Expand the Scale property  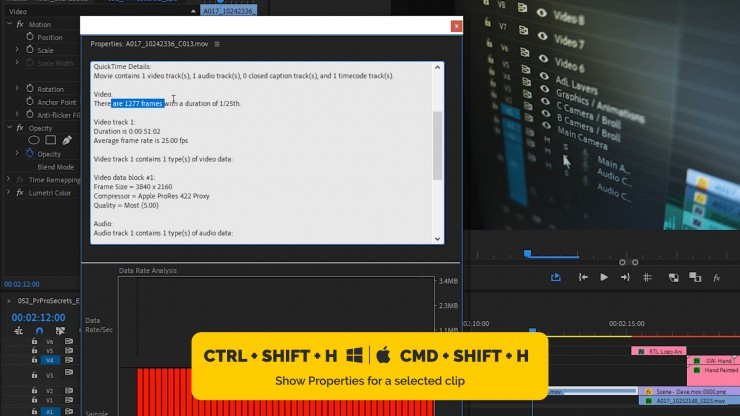click(17, 50)
